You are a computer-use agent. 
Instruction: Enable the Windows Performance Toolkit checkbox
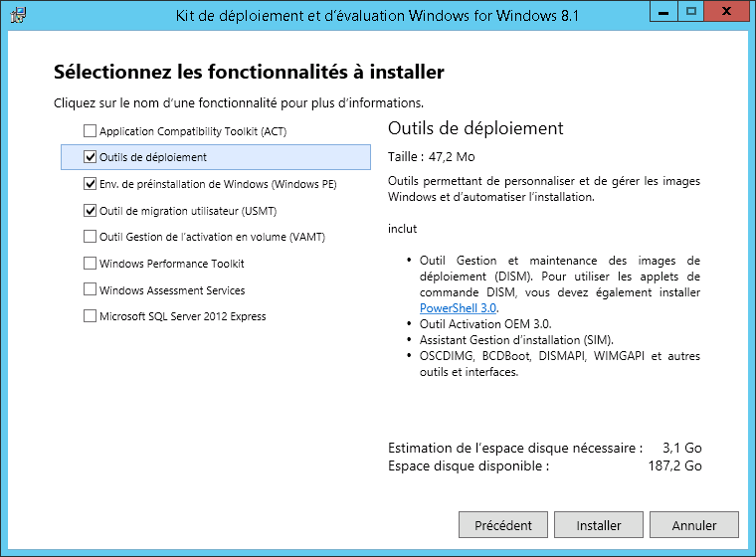click(x=91, y=264)
